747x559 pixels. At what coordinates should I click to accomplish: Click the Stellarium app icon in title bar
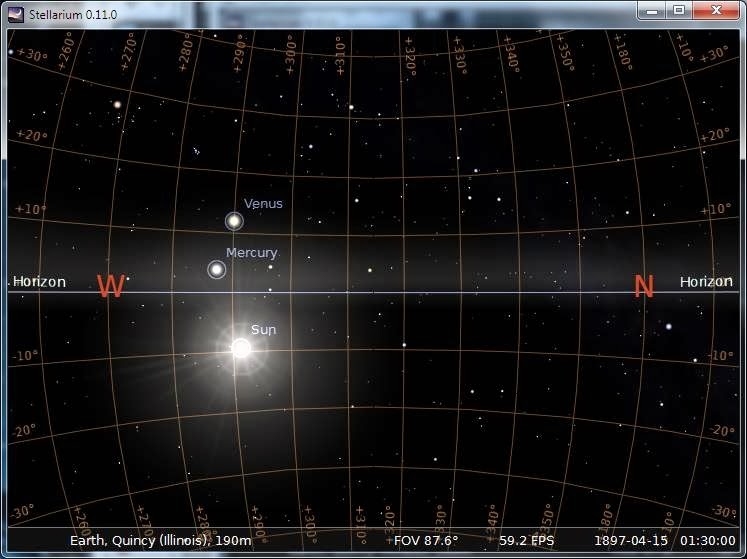pyautogui.click(x=16, y=14)
